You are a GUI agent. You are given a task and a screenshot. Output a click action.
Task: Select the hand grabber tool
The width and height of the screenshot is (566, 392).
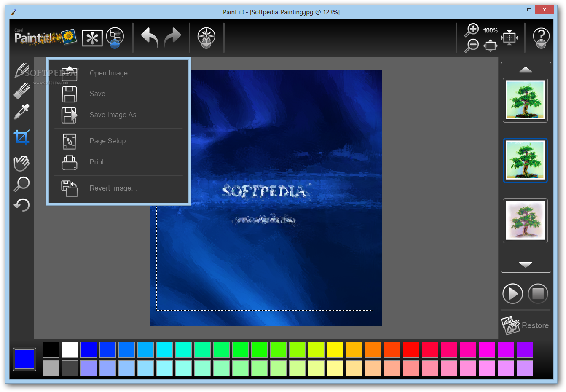click(x=21, y=163)
